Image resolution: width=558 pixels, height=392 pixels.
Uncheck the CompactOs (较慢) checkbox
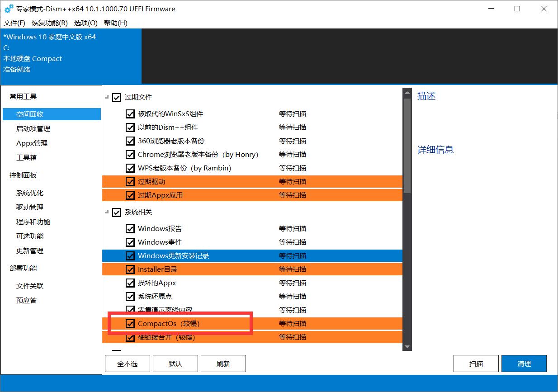click(x=130, y=323)
